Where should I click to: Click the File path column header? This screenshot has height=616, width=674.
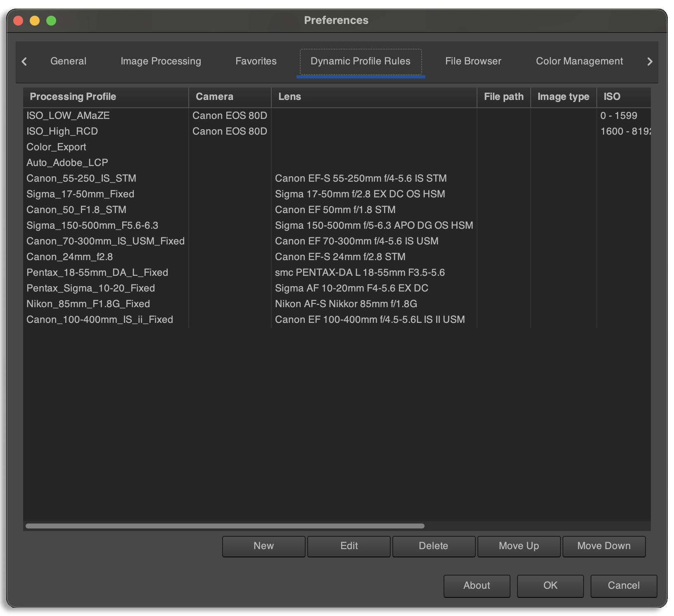click(504, 97)
